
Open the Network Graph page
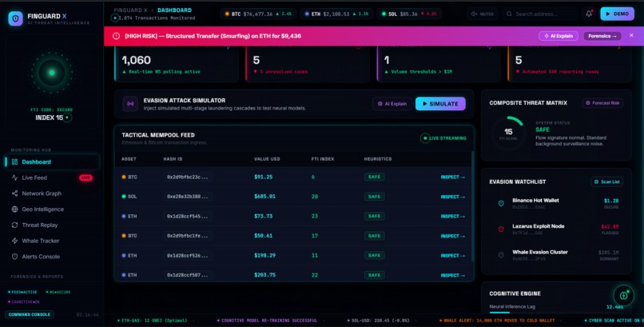[52, 193]
